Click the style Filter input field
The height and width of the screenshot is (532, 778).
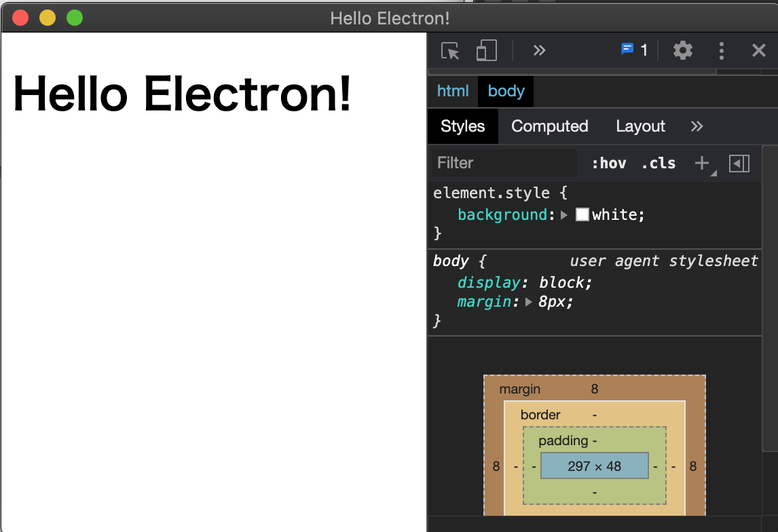[x=502, y=163]
